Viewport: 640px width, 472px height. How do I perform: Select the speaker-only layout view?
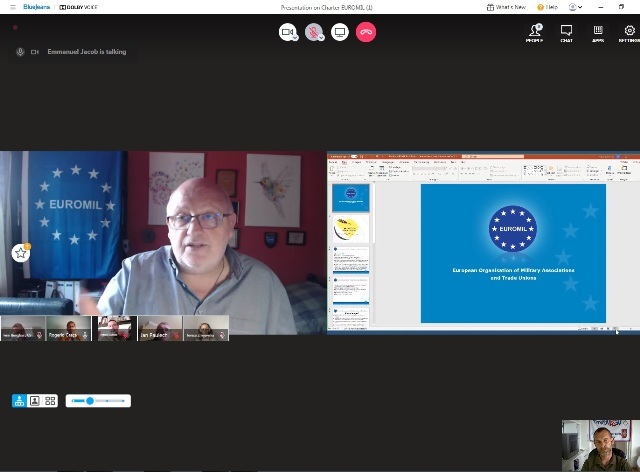(x=34, y=401)
